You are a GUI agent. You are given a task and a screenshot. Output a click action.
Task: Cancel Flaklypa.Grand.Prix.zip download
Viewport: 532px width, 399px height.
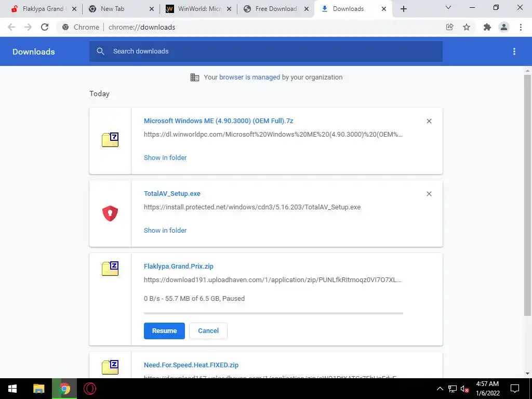pos(208,331)
